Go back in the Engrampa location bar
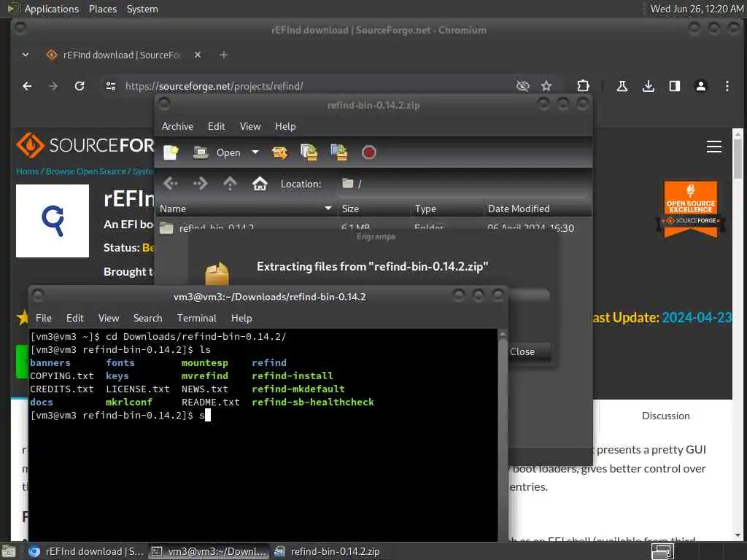747x560 pixels. (x=171, y=183)
